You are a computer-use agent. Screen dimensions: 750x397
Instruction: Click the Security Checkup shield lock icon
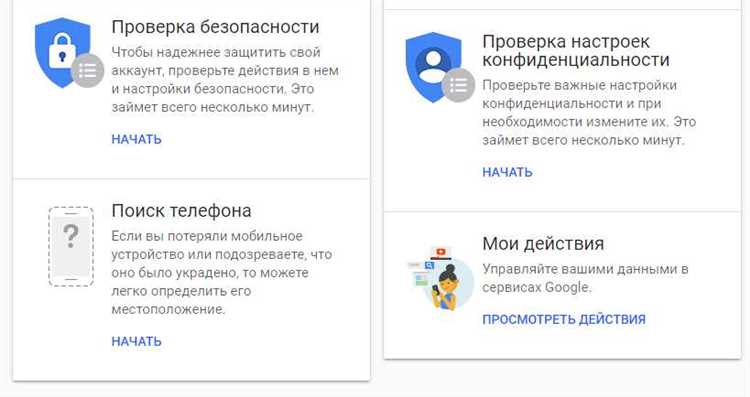pyautogui.click(x=69, y=53)
